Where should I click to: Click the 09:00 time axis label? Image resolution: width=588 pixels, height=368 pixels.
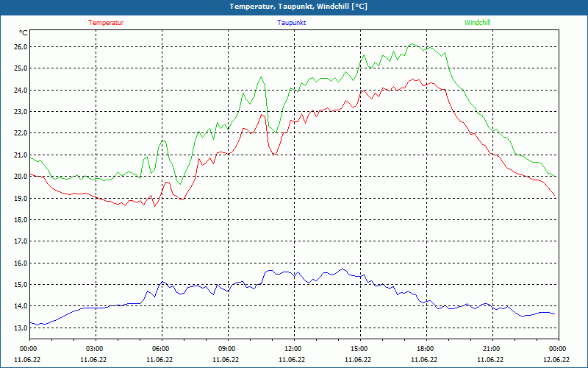(226, 349)
